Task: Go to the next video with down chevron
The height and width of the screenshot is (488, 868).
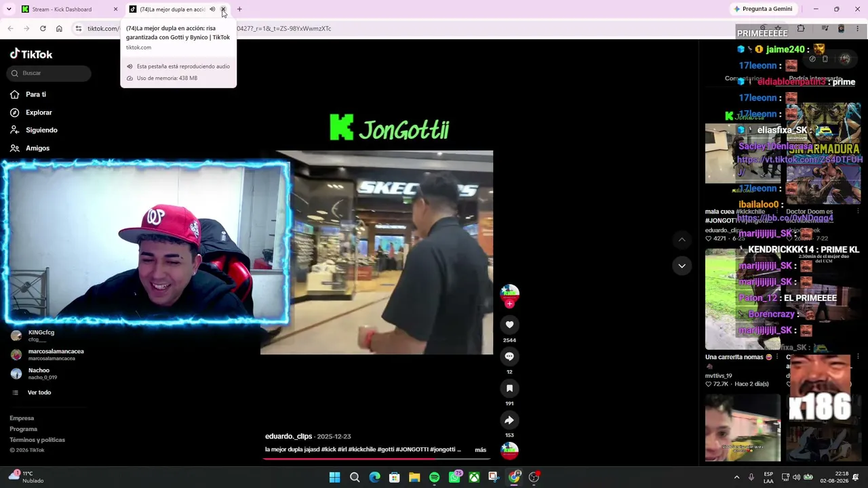Action: tap(682, 266)
